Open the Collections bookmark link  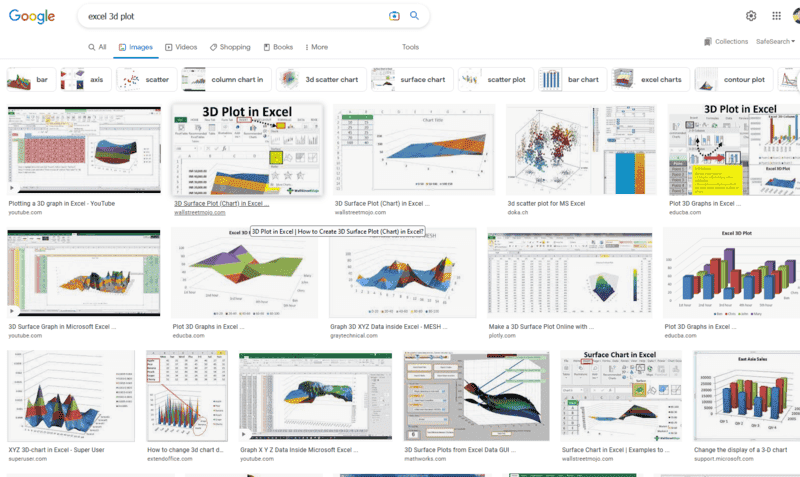tap(726, 41)
